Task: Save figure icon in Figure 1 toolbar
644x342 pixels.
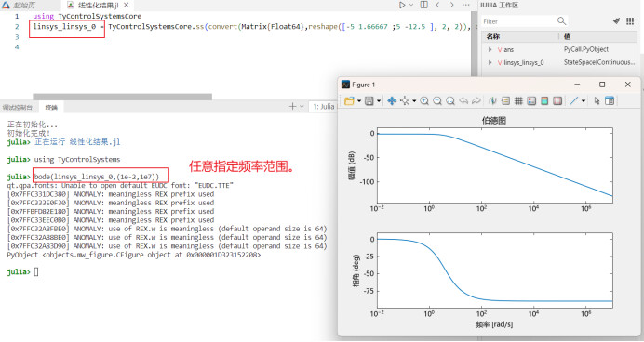Action: [369, 101]
